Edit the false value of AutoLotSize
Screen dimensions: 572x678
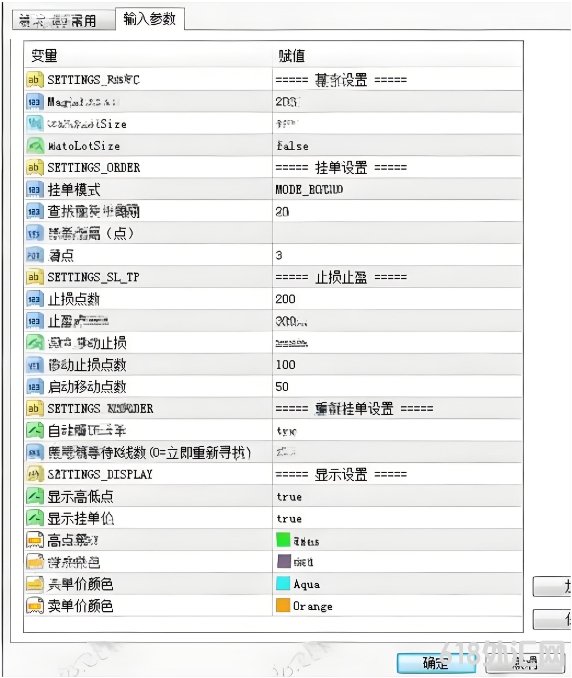tap(293, 146)
